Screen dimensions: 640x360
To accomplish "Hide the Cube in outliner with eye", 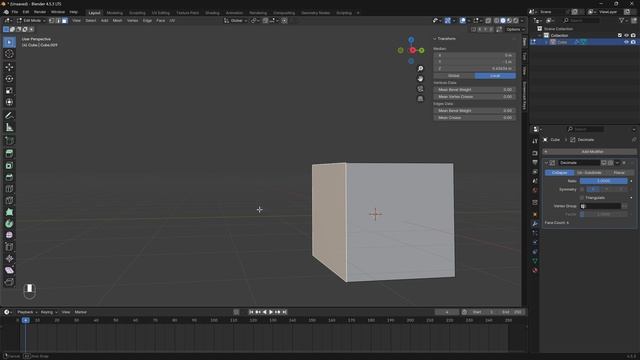I will click(x=627, y=42).
